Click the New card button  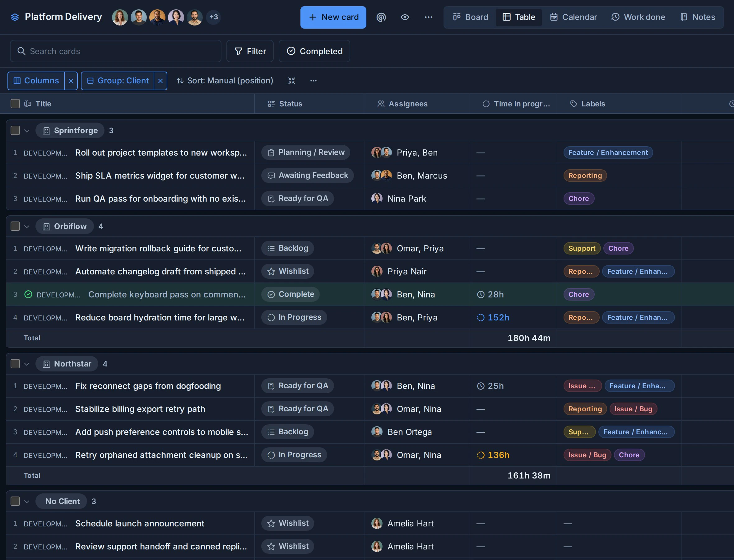333,17
